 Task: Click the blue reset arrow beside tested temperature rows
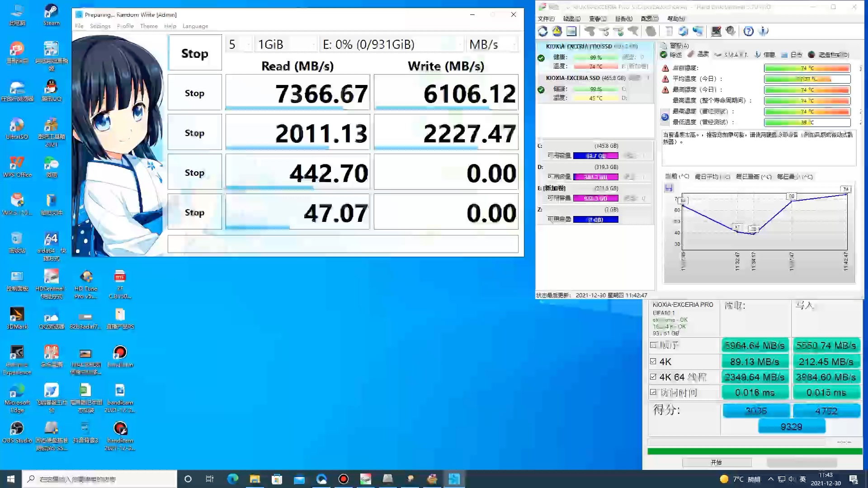[665, 117]
